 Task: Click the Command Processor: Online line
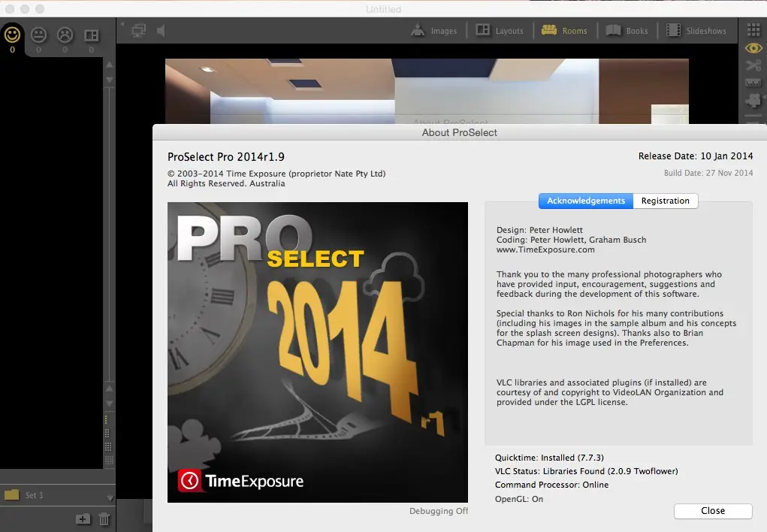click(551, 485)
